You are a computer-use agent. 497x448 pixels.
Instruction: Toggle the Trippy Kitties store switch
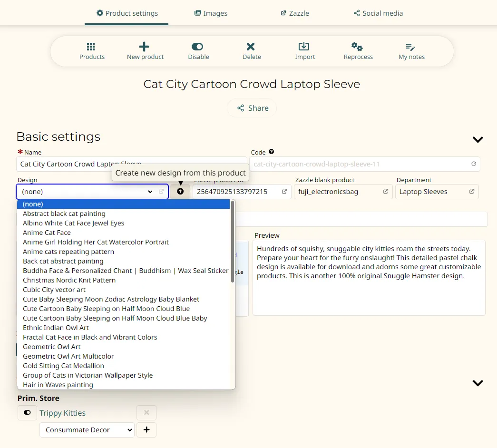pyautogui.click(x=27, y=413)
